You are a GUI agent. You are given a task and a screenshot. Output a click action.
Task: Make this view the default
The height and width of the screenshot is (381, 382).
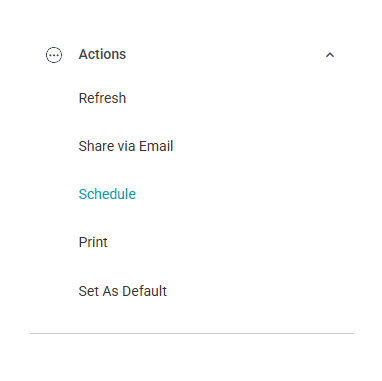pyautogui.click(x=123, y=291)
